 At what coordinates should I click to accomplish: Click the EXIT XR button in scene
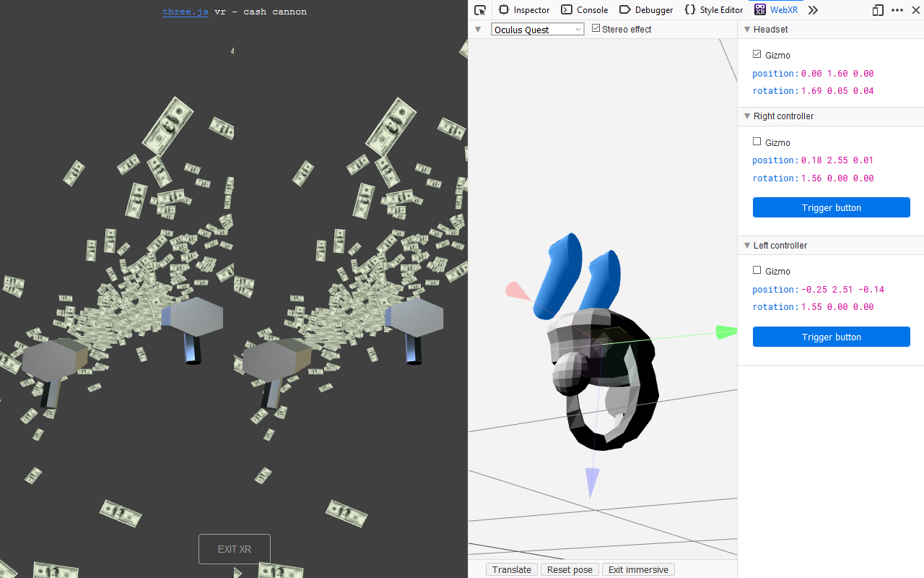(235, 549)
